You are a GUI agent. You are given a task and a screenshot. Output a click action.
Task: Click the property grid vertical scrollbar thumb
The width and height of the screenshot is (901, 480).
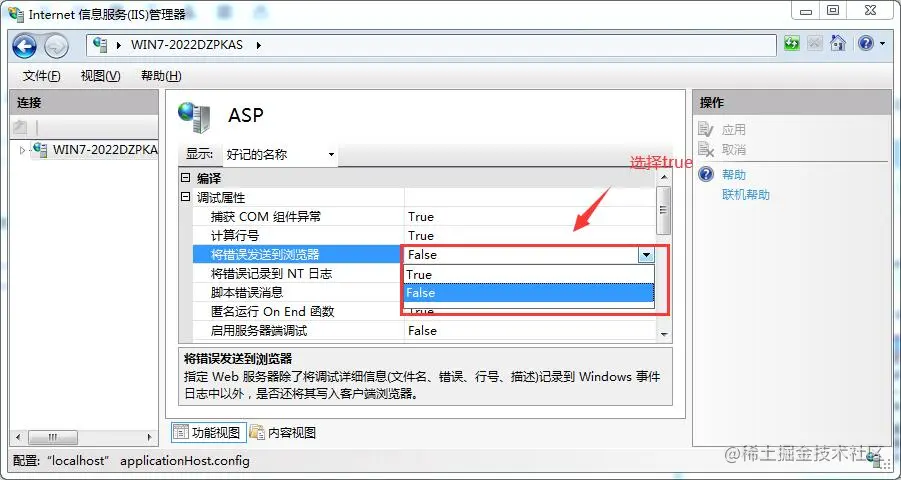pyautogui.click(x=664, y=210)
